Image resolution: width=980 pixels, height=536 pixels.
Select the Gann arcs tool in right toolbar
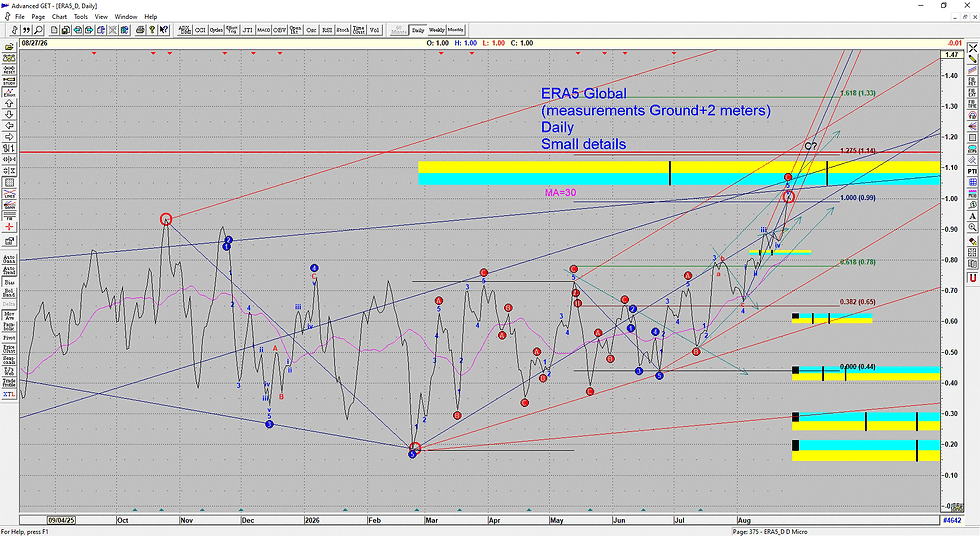[x=972, y=115]
